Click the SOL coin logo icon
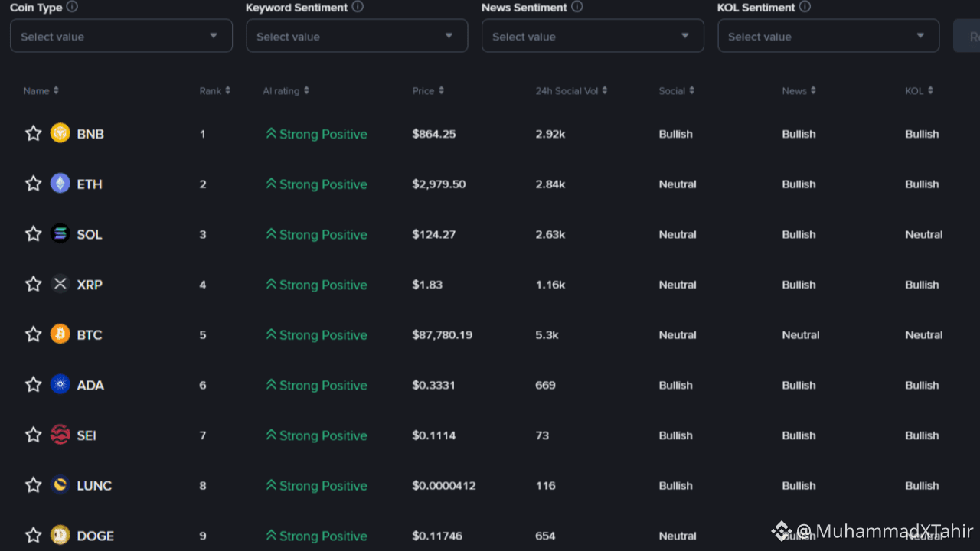The width and height of the screenshot is (980, 551). 60,234
